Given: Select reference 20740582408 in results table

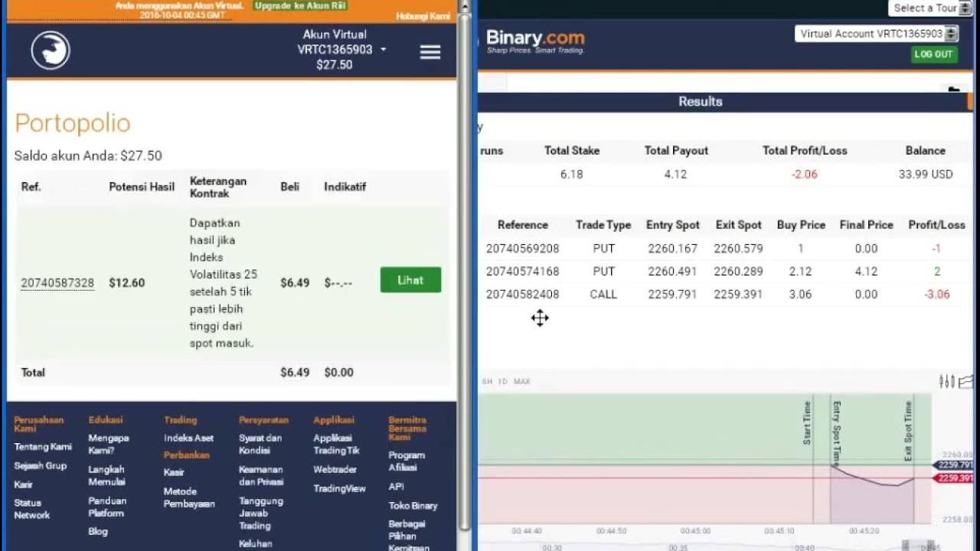Looking at the screenshot, I should point(523,295).
